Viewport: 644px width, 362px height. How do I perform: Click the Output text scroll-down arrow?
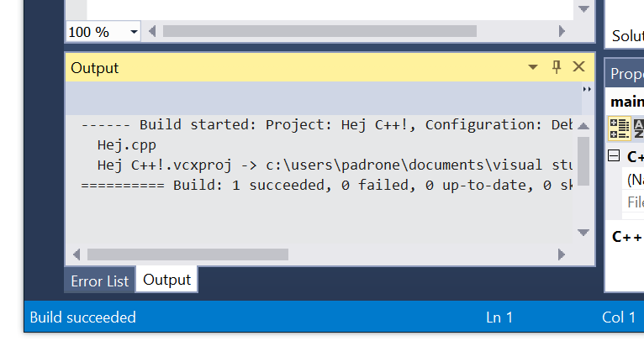pyautogui.click(x=583, y=233)
